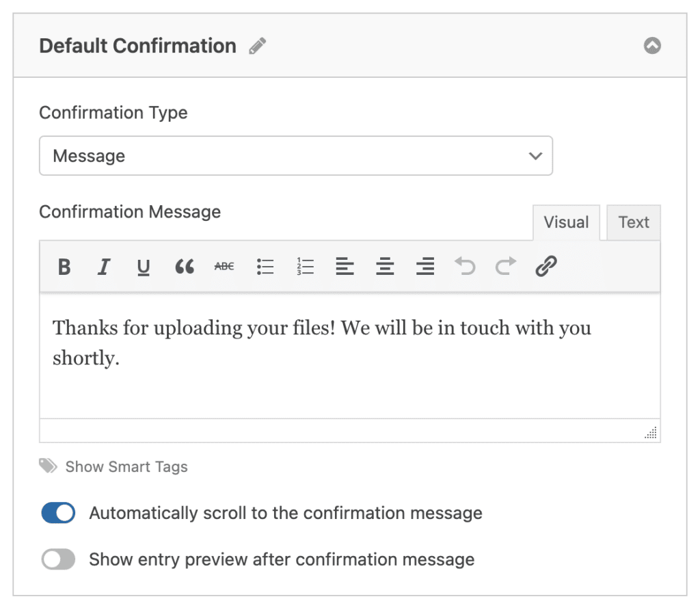The height and width of the screenshot is (610, 700).
Task: Switch to the Text editor tab
Action: pos(633,222)
